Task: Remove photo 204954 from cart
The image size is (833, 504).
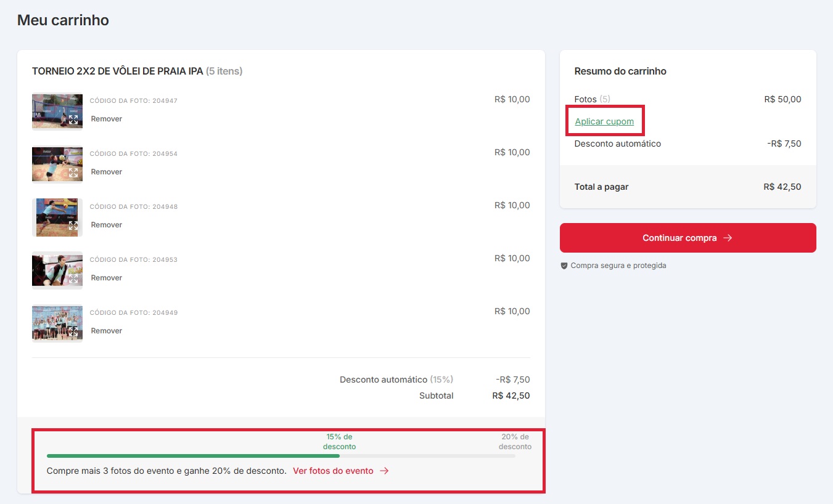Action: coord(107,172)
